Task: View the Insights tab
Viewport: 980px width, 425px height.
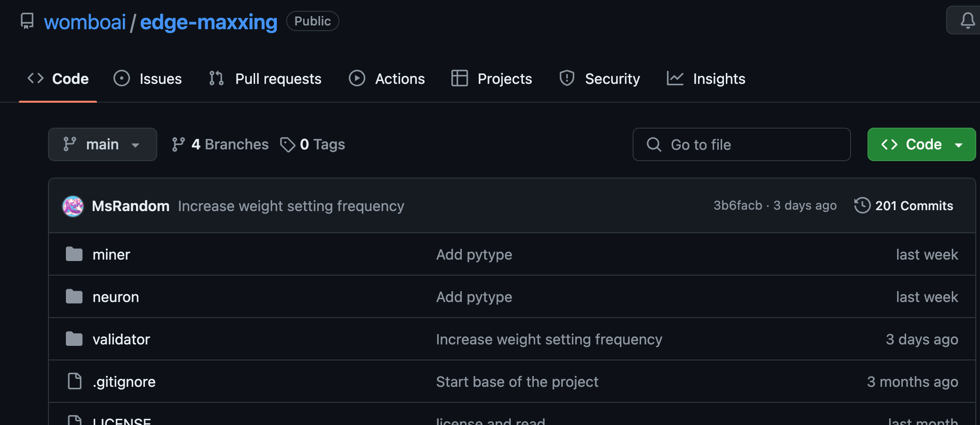Action: coord(706,79)
